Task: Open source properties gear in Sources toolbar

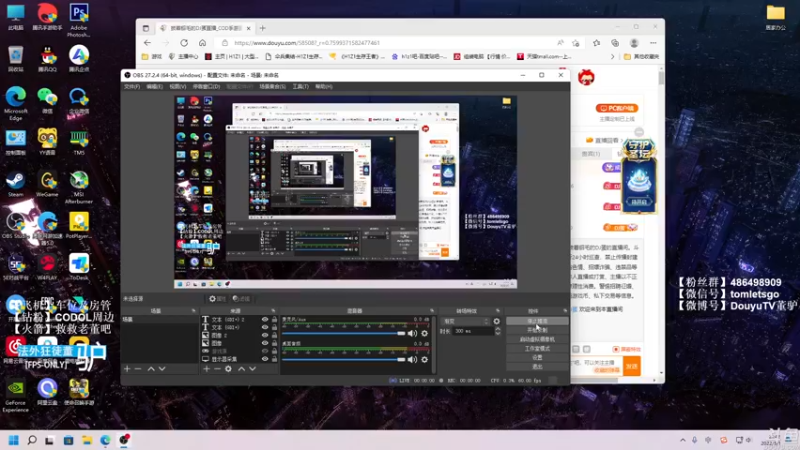Action: click(x=228, y=368)
